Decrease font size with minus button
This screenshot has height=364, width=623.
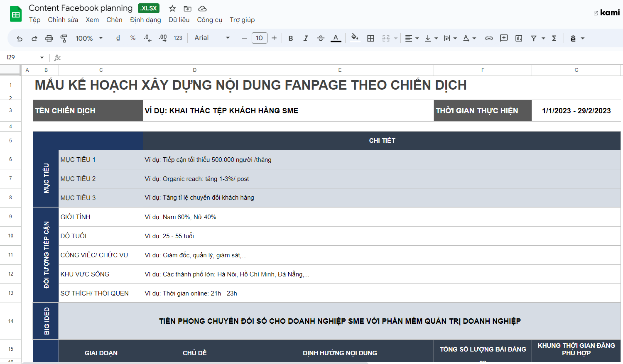[x=244, y=38]
